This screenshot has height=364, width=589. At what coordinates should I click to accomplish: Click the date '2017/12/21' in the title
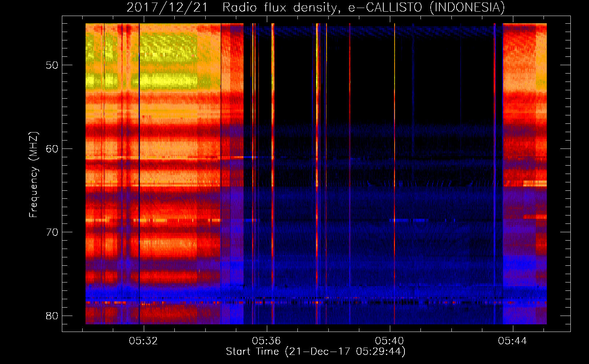(x=167, y=7)
